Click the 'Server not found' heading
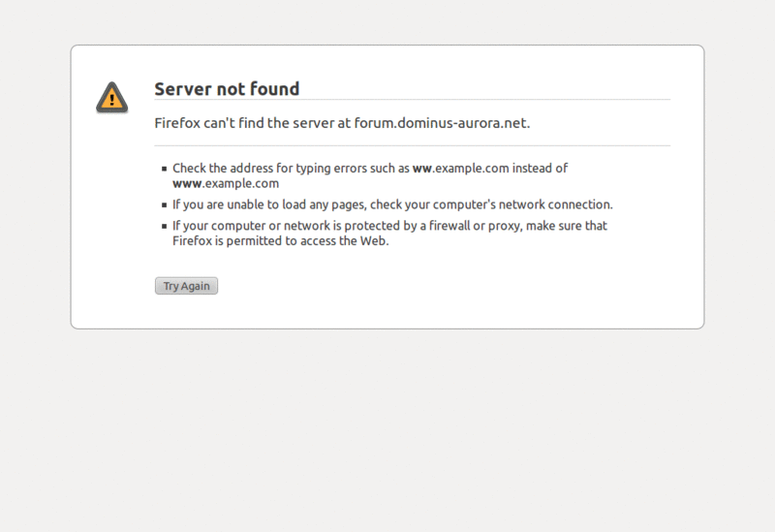775x532 pixels. [x=227, y=89]
